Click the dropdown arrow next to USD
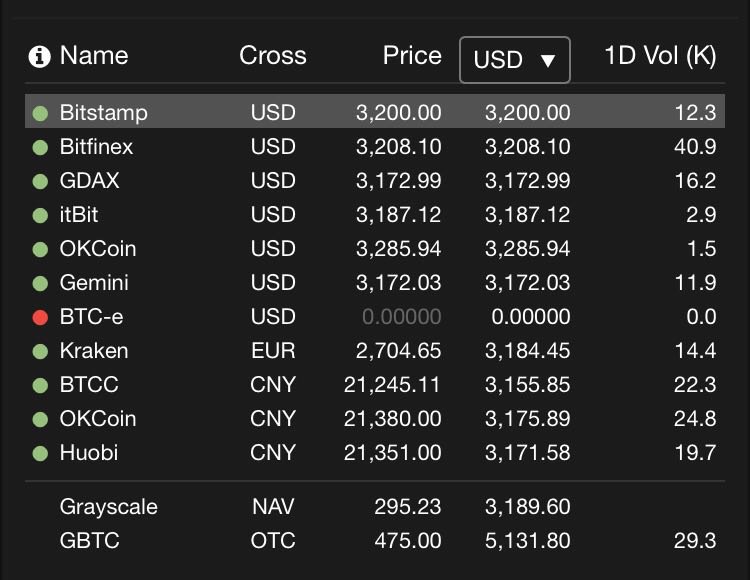Image resolution: width=750 pixels, height=580 pixels. point(548,61)
